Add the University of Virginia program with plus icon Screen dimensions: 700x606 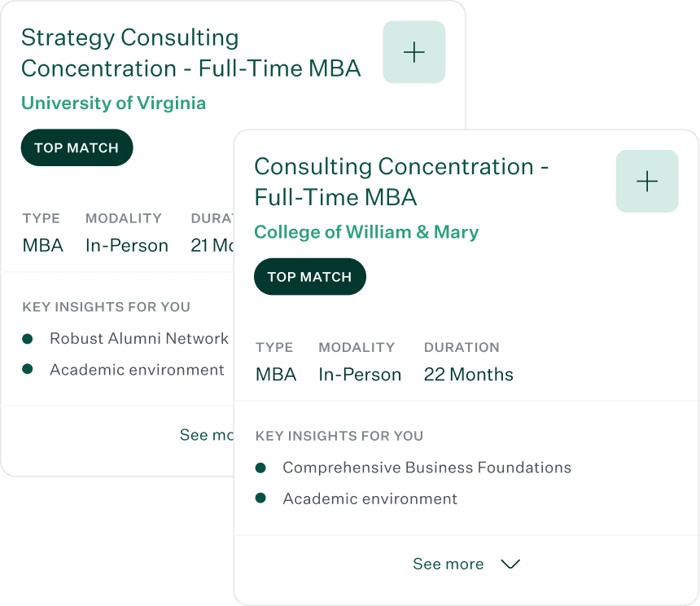[413, 52]
